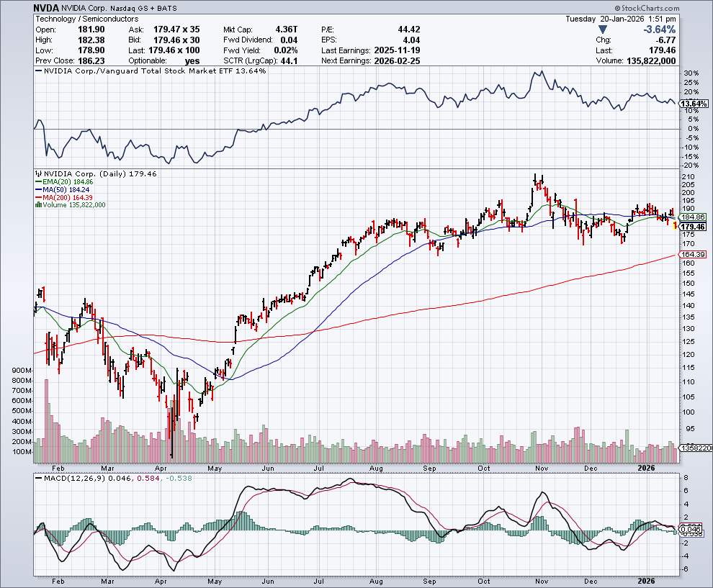Select the Last Earnings date 2025-11-19

[x=396, y=50]
